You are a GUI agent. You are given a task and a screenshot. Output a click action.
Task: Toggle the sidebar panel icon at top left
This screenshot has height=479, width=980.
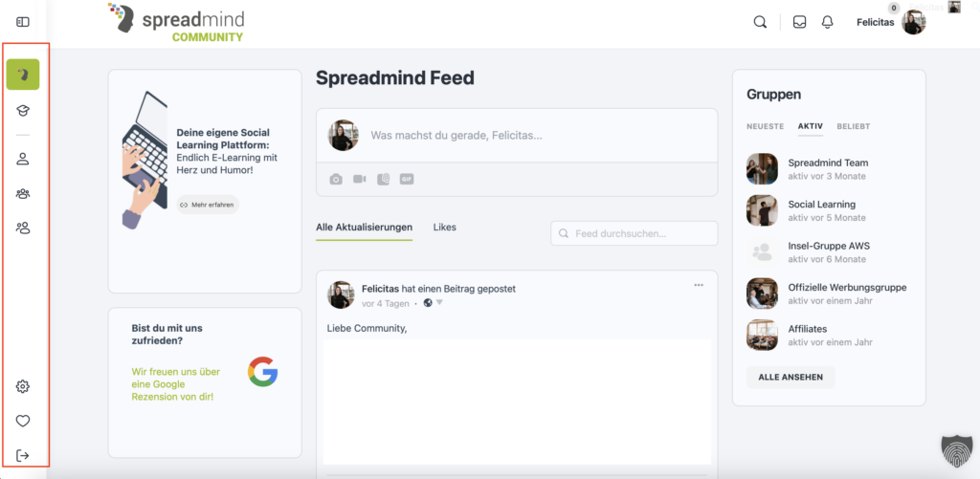click(23, 22)
